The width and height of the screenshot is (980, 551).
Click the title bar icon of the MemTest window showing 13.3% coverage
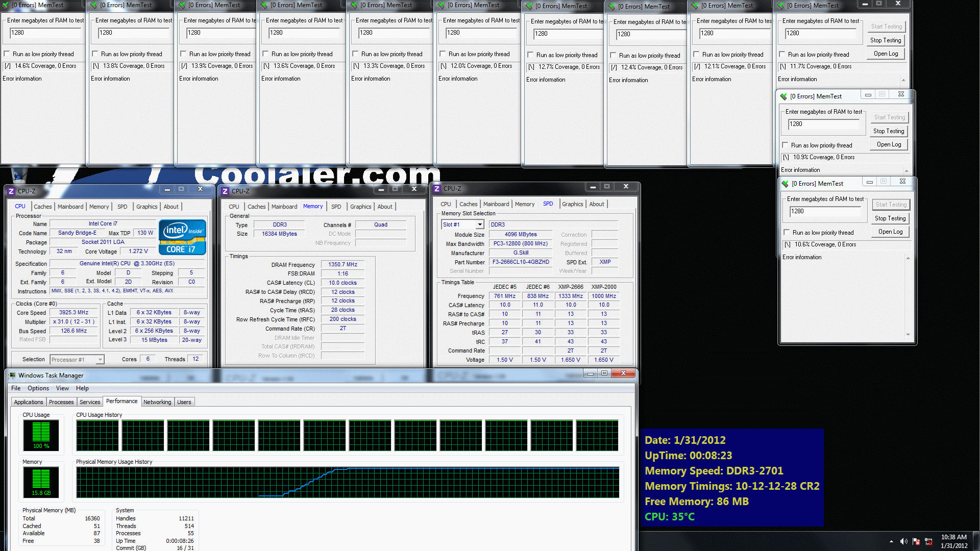point(354,5)
